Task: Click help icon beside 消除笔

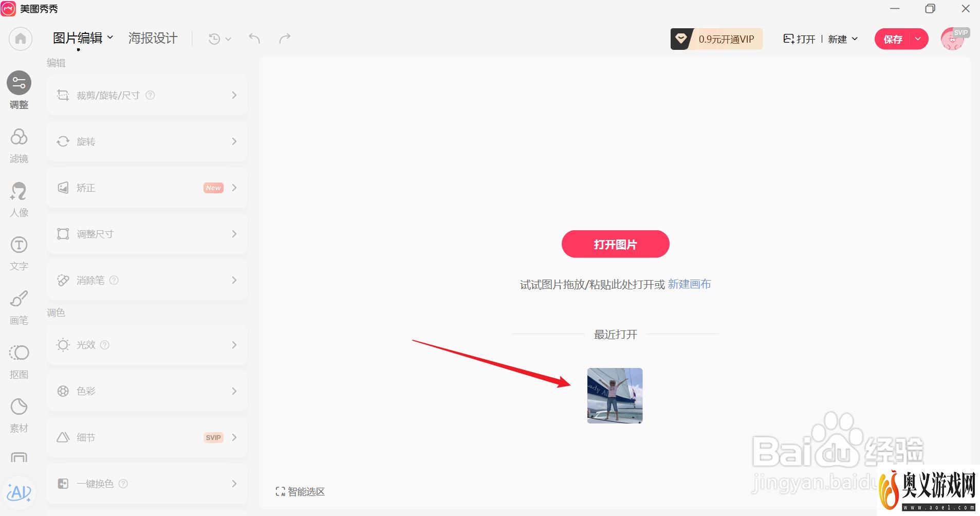Action: click(x=114, y=280)
